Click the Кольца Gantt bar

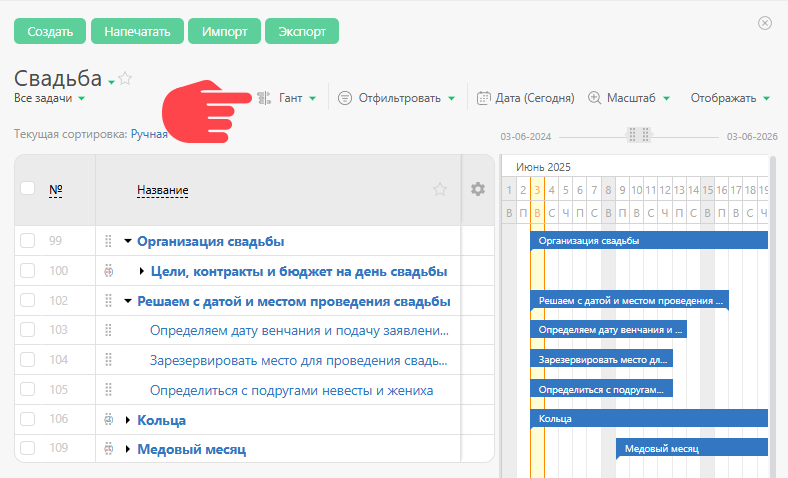pyautogui.click(x=649, y=419)
